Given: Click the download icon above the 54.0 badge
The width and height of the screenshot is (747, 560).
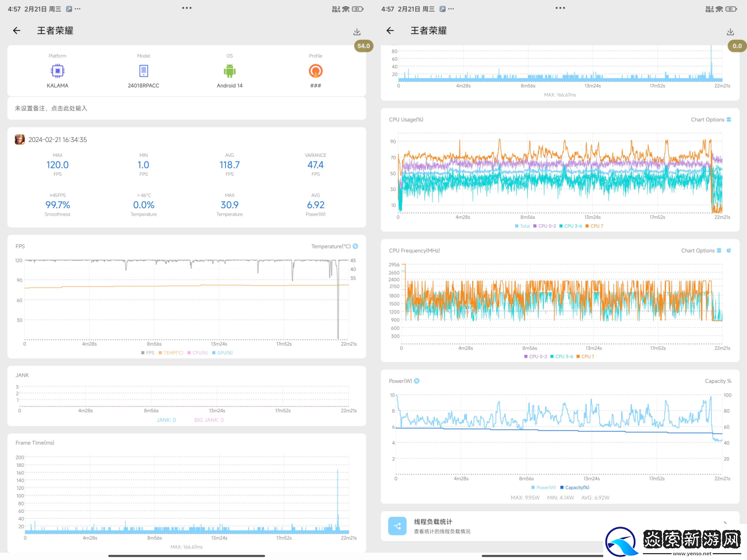Looking at the screenshot, I should (x=357, y=32).
